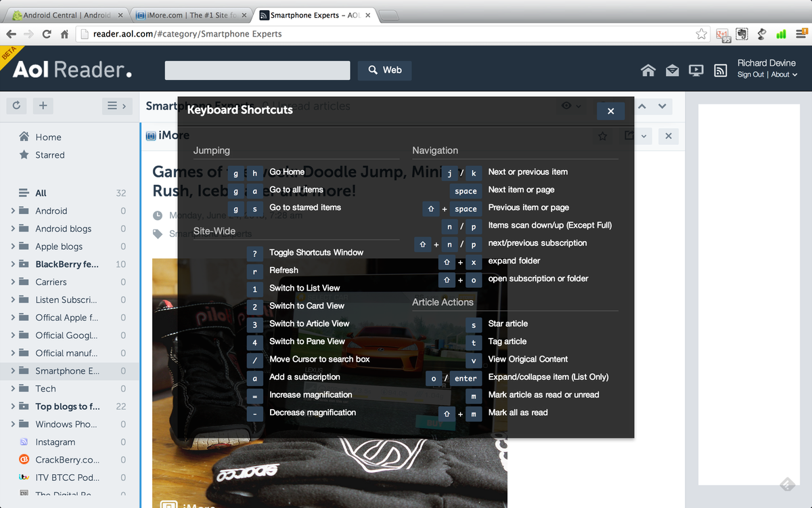
Task: Click the Evernote clipper extension icon
Action: pyautogui.click(x=742, y=33)
